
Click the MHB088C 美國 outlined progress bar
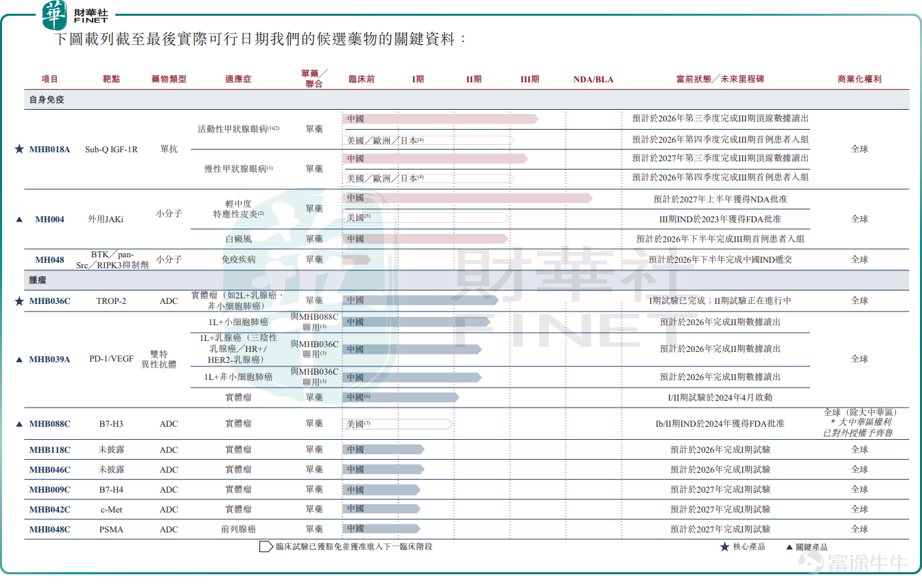398,424
